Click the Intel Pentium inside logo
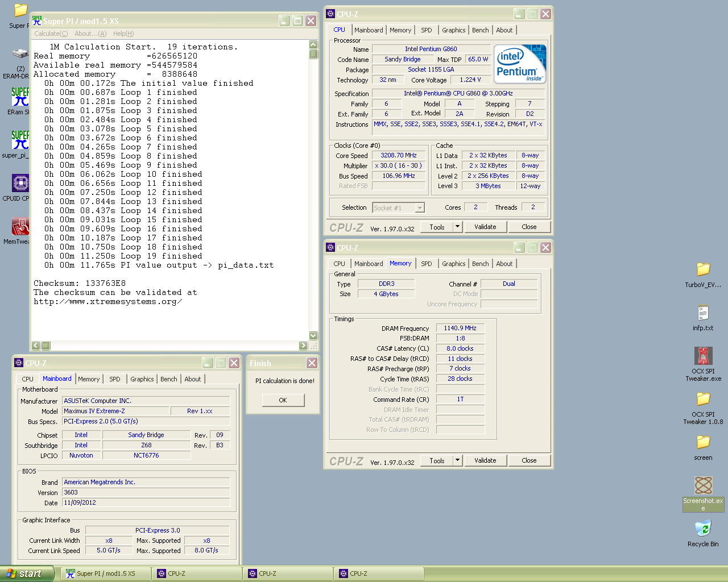 [520, 64]
